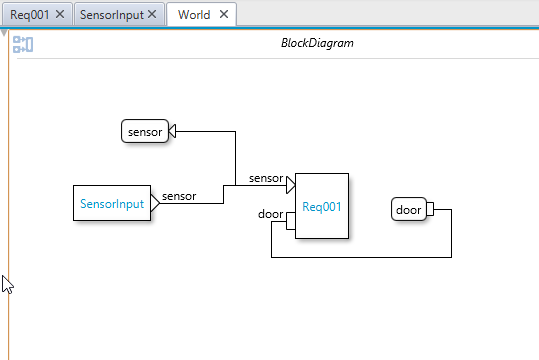Screen dimensions: 539x360
Task: Select the Req001 block
Action: pos(322,206)
